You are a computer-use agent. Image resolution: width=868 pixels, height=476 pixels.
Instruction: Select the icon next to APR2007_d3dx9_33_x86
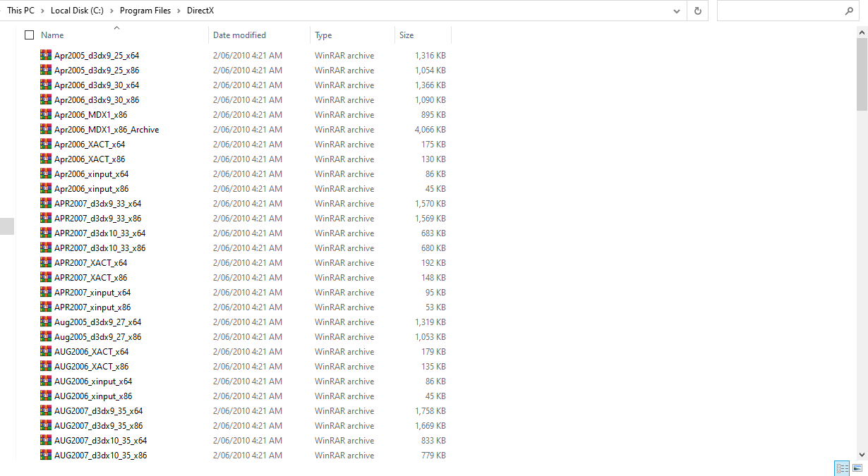coord(46,218)
